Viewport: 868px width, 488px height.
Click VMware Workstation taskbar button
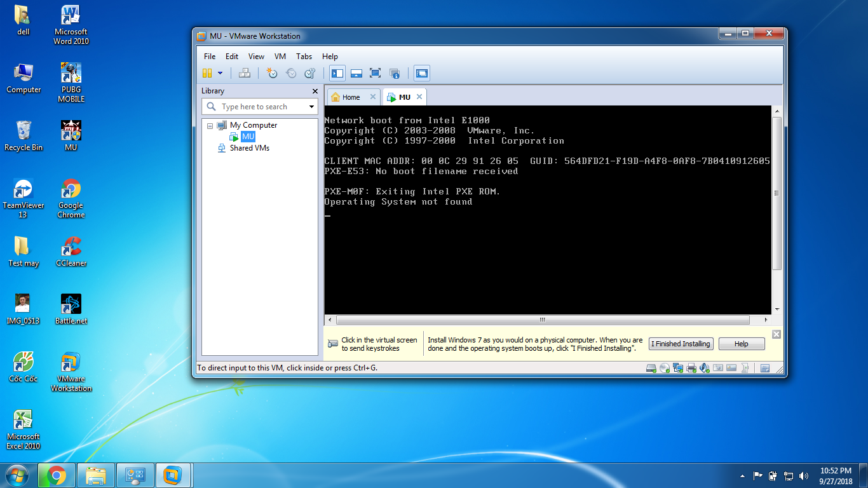[x=173, y=475]
